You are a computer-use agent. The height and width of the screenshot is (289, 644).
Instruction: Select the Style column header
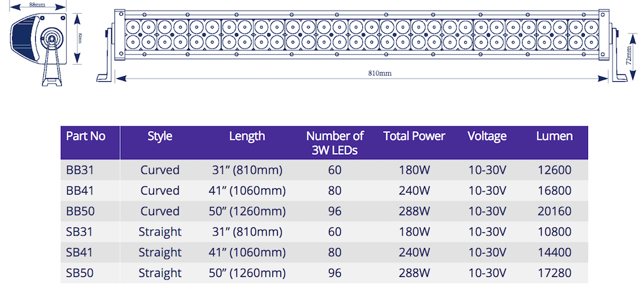click(160, 136)
